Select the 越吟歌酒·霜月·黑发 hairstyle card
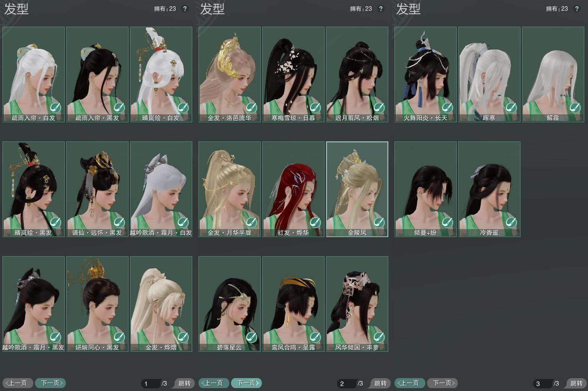 pos(34,304)
